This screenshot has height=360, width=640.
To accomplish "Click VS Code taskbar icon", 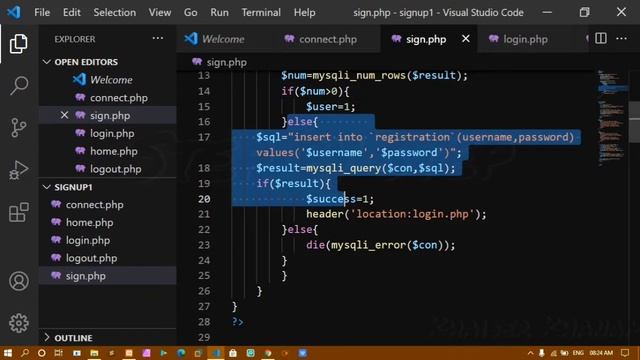I will (216, 353).
